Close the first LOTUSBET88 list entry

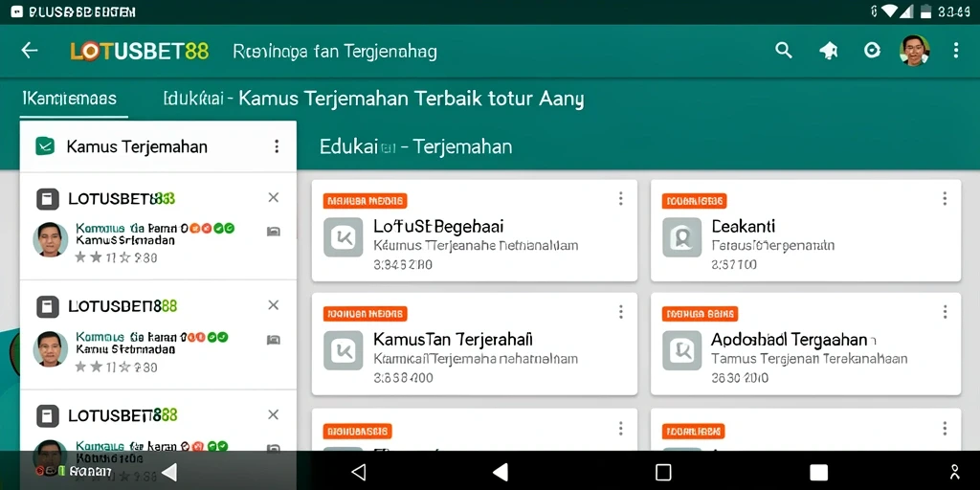(273, 197)
